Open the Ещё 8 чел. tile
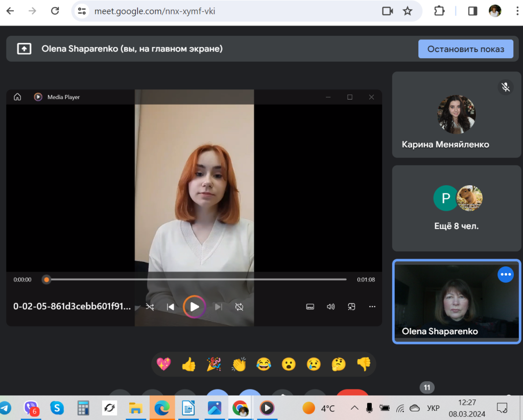The width and height of the screenshot is (523, 420). (x=456, y=208)
